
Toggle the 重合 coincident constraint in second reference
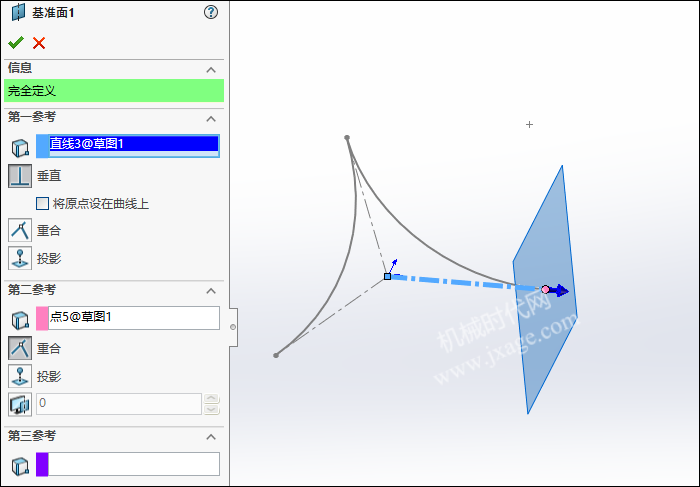(20, 348)
